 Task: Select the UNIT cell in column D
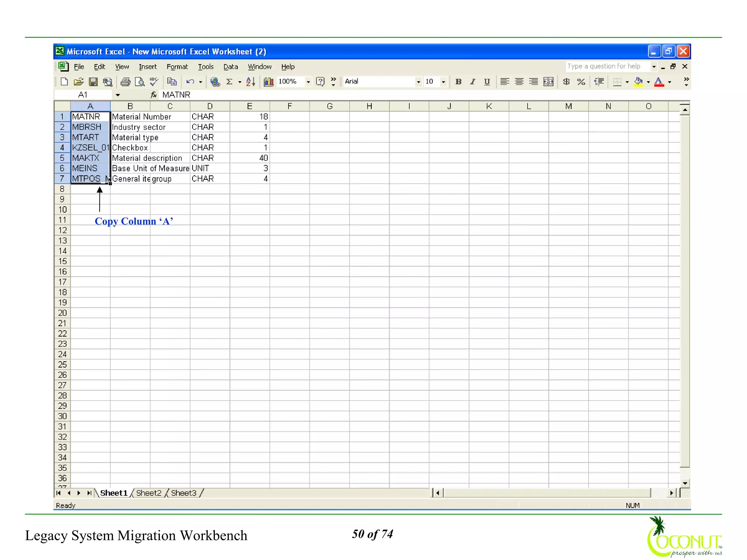(x=210, y=168)
